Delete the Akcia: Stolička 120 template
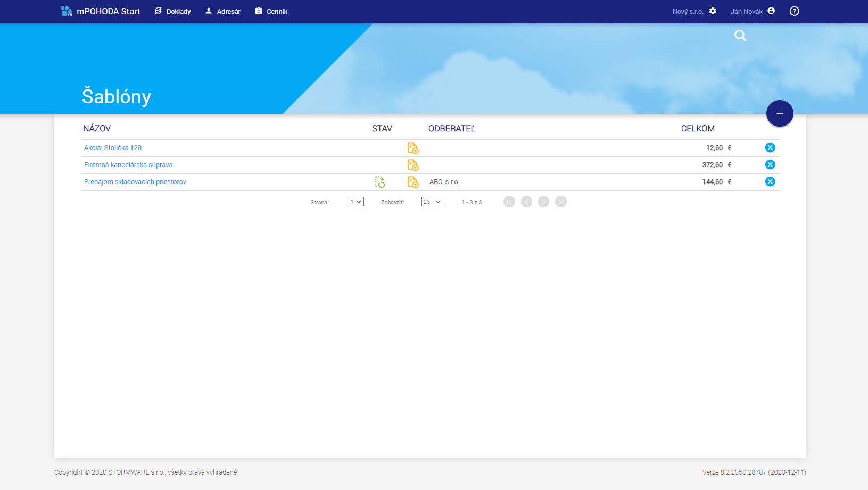Screen dimensions: 868x490 (770, 147)
